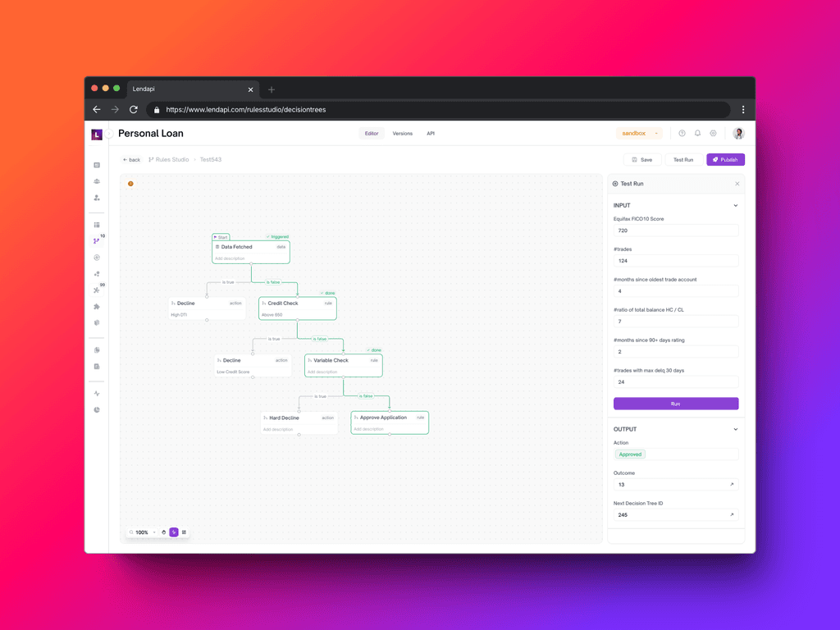Go forward in browser history
Viewport: 840px width, 630px height.
(x=115, y=110)
